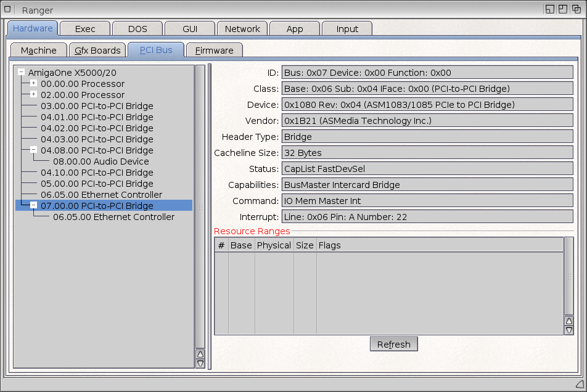Collapse the AmigaOne X5000/20 root node

click(22, 72)
